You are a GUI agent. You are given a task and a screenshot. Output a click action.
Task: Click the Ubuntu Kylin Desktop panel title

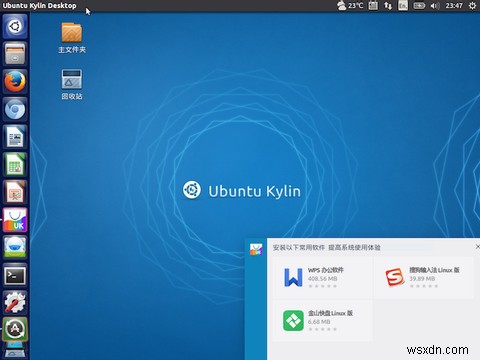click(x=39, y=6)
